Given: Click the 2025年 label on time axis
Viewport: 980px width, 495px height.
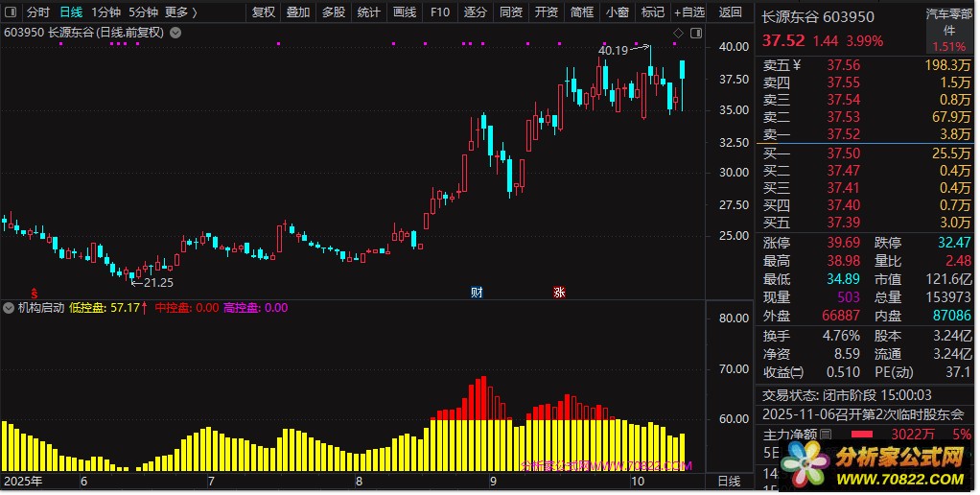Looking at the screenshot, I should click(23, 482).
